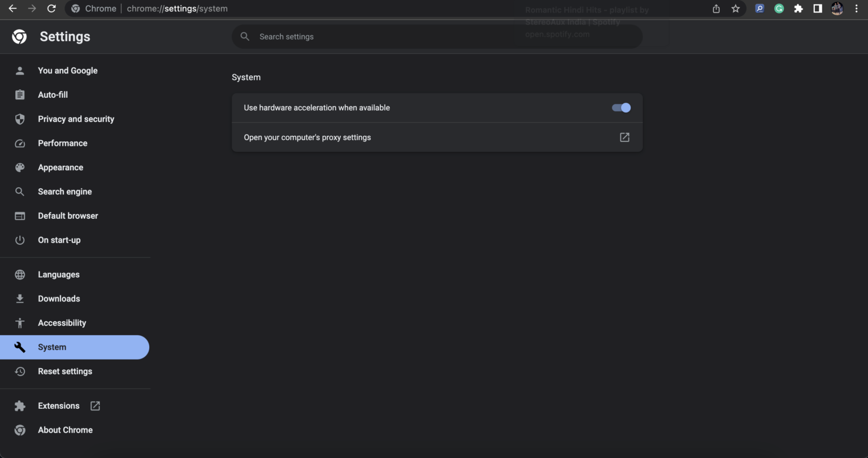Open the Performance section via its speedometer icon
The width and height of the screenshot is (868, 458).
pos(20,143)
